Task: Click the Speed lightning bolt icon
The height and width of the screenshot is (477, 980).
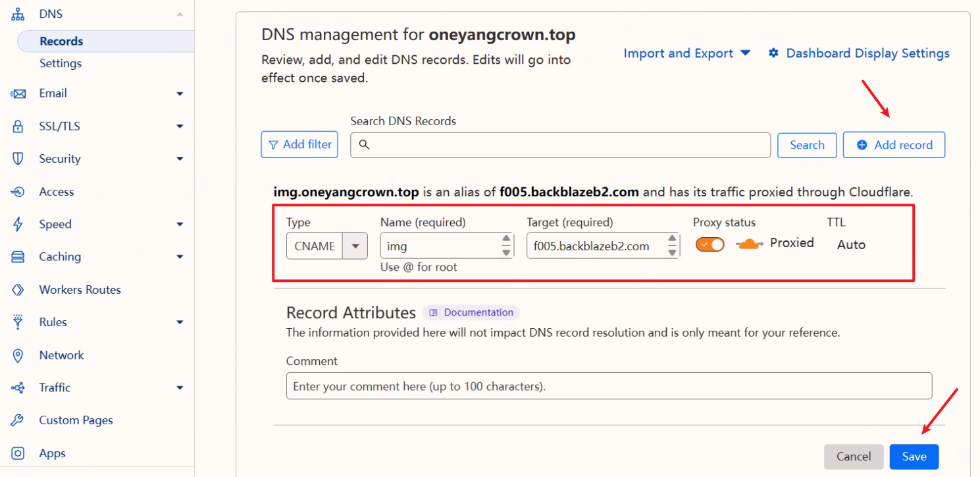Action: [x=18, y=224]
